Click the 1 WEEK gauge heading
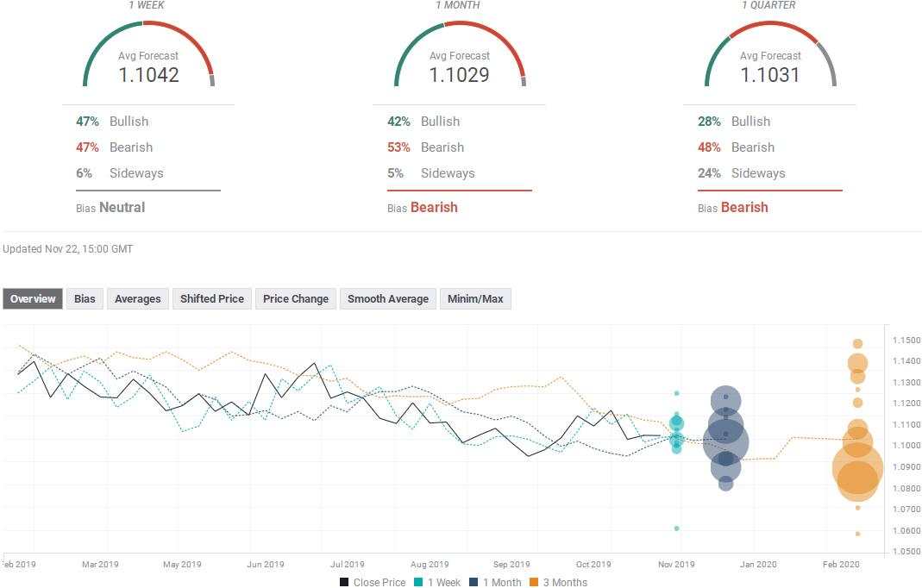922x588 pixels. (x=147, y=4)
